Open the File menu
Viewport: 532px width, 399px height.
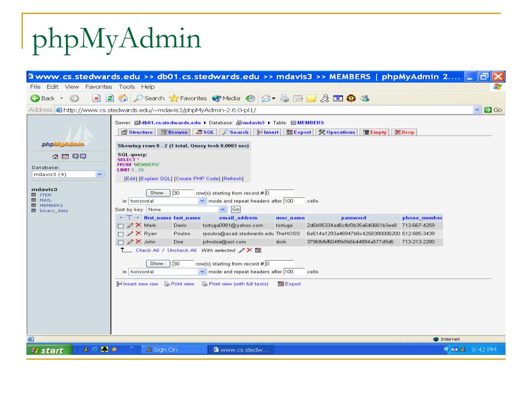coord(35,87)
